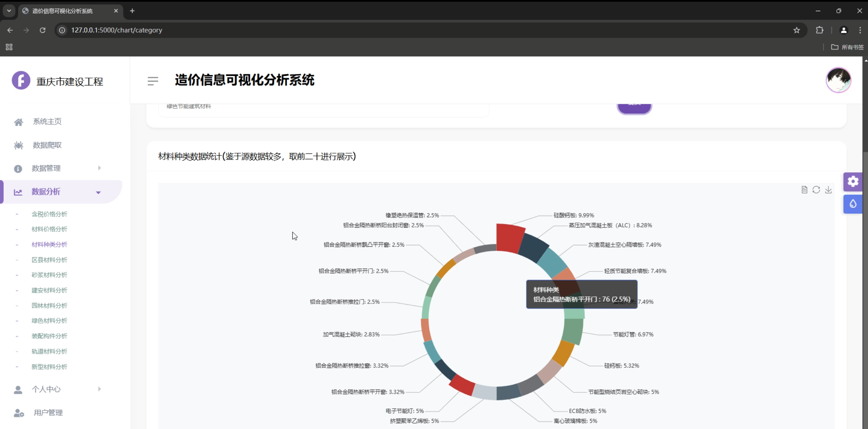
Task: Close the 造价信息可视化分析系统 browser tab
Action: click(116, 11)
